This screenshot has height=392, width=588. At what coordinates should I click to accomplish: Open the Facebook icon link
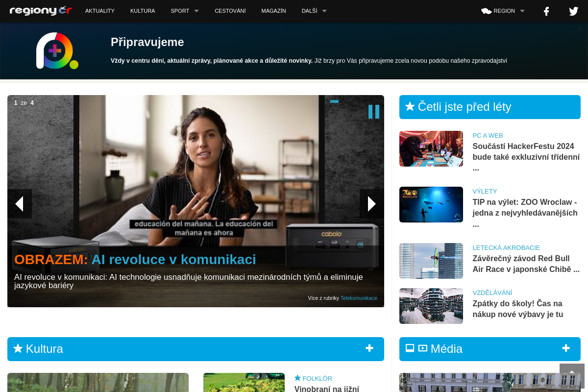pos(546,11)
